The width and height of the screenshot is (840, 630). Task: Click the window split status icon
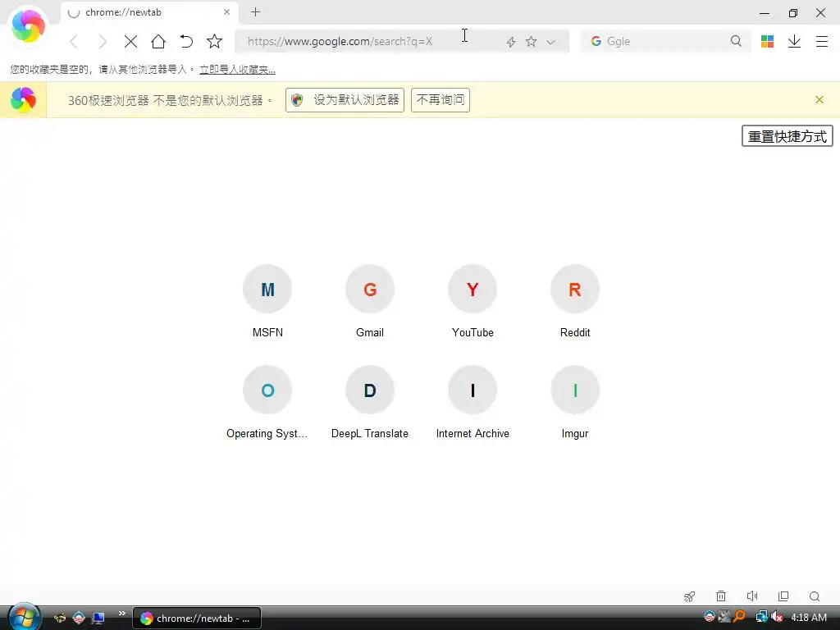pos(783,596)
